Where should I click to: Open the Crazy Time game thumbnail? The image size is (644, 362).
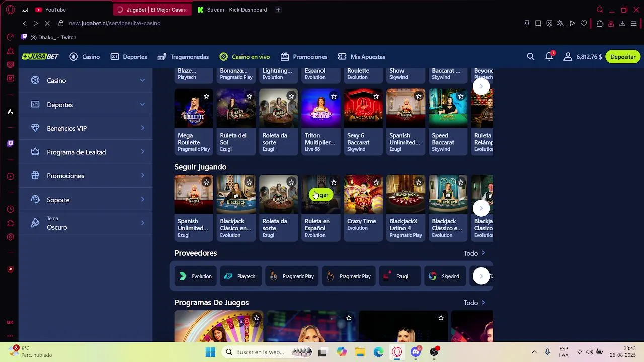point(363,195)
